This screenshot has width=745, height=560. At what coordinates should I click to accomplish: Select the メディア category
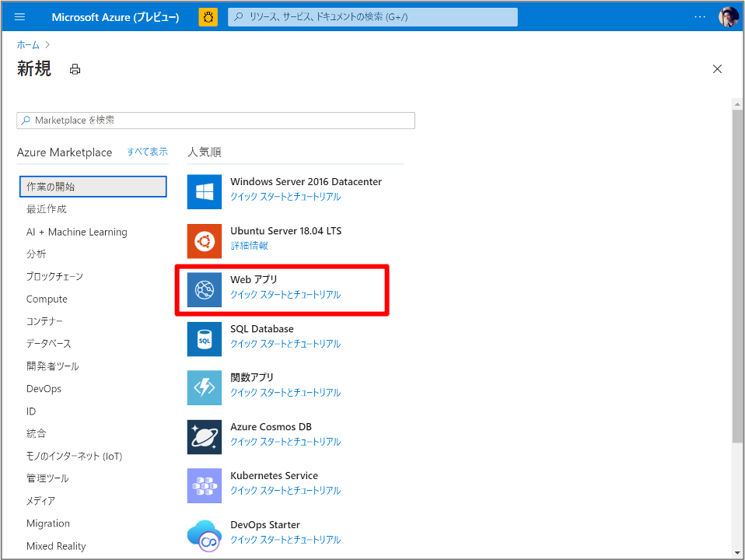[x=41, y=501]
